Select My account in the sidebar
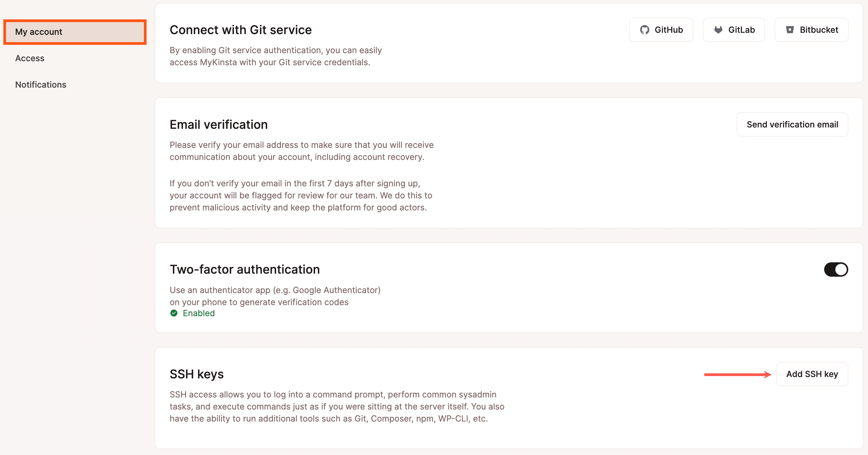This screenshot has height=455, width=868. (x=39, y=32)
